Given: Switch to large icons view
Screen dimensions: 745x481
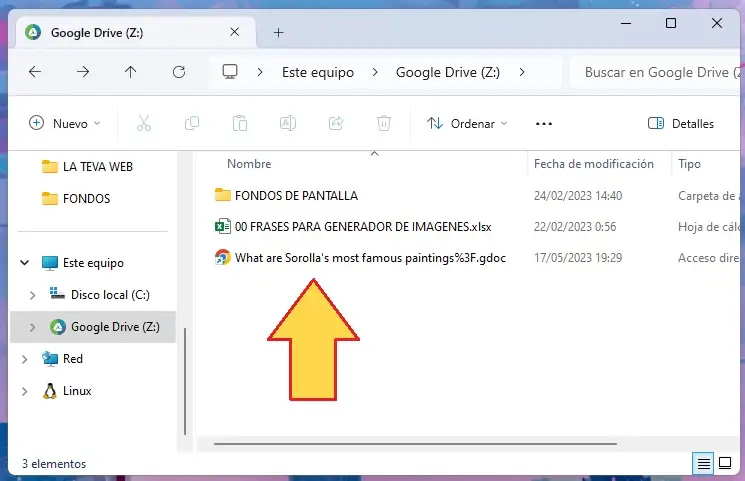Looking at the screenshot, I should point(725,463).
